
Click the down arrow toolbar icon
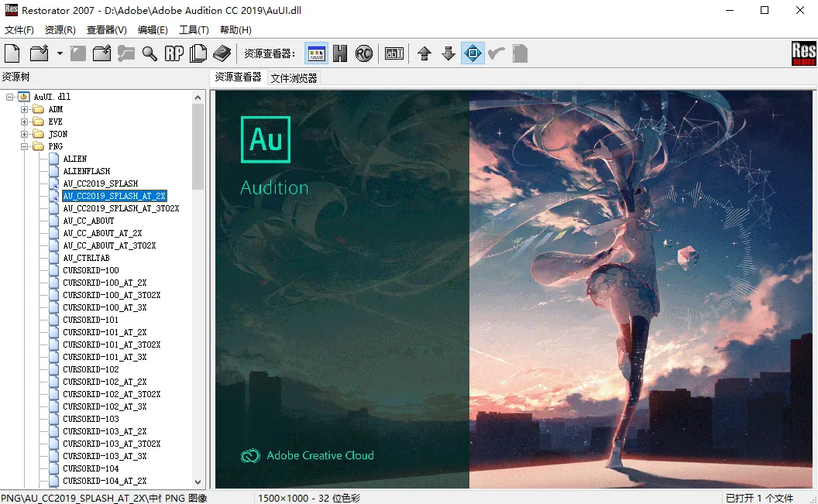449,53
